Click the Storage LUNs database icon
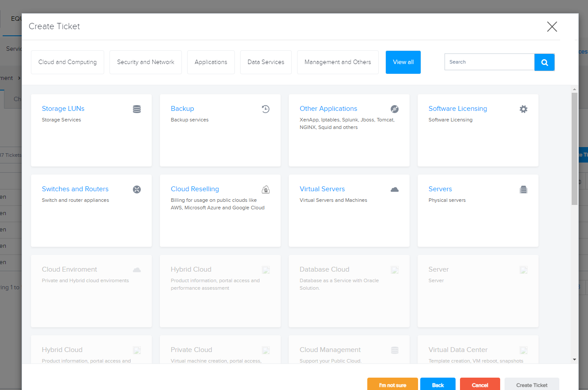The height and width of the screenshot is (390, 588). click(137, 109)
